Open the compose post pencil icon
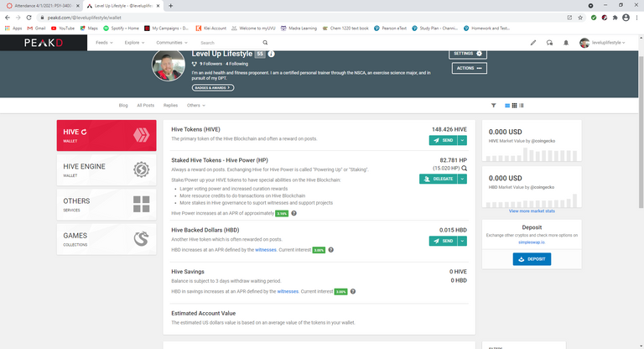The image size is (644, 349). (533, 43)
